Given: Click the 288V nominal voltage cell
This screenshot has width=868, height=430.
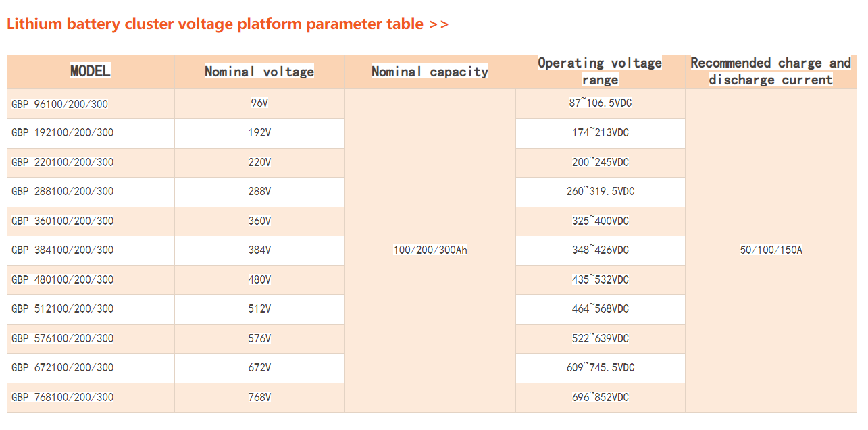Looking at the screenshot, I should 259,192.
